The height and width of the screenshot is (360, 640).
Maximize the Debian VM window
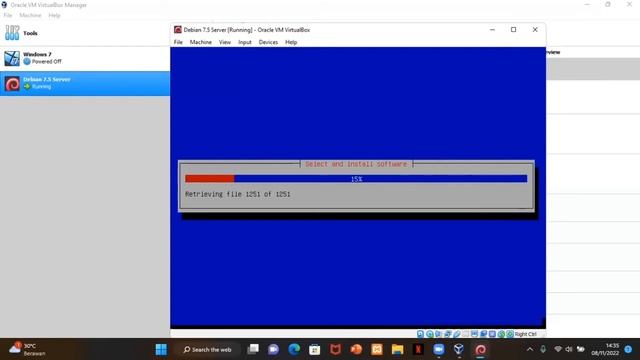[513, 30]
